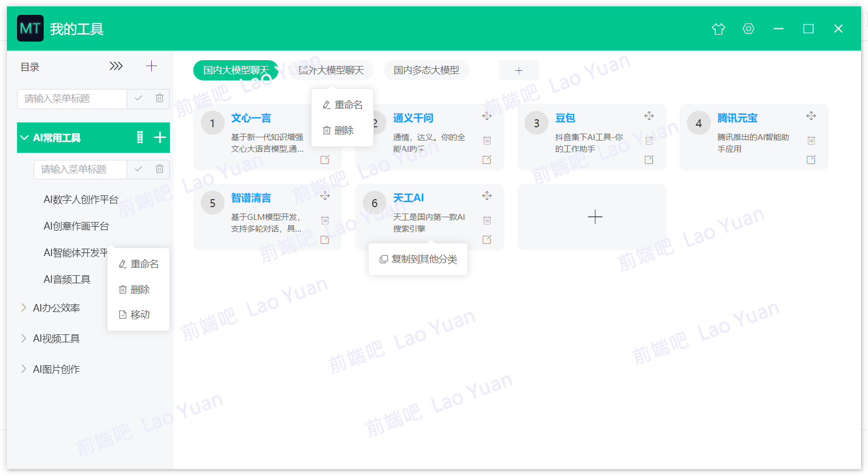Focus the top 请输入菜单标题 input field
Screen dimensions: 868x476
[x=72, y=99]
